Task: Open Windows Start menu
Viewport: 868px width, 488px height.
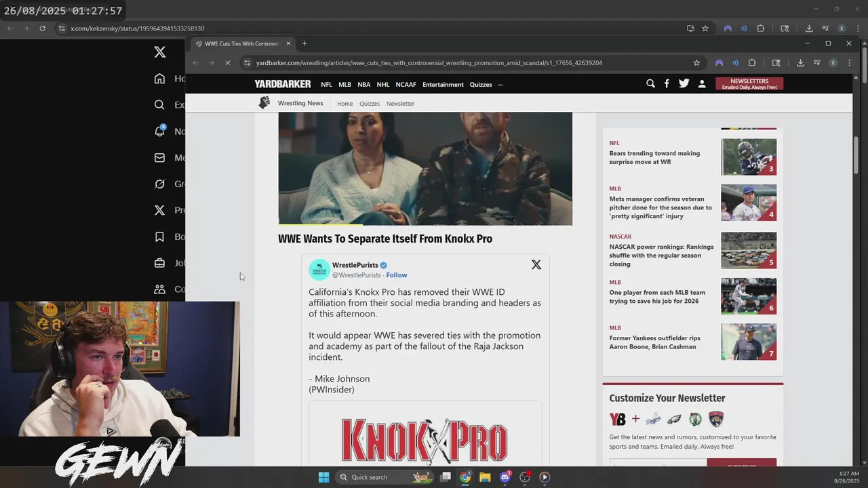Action: click(x=323, y=477)
